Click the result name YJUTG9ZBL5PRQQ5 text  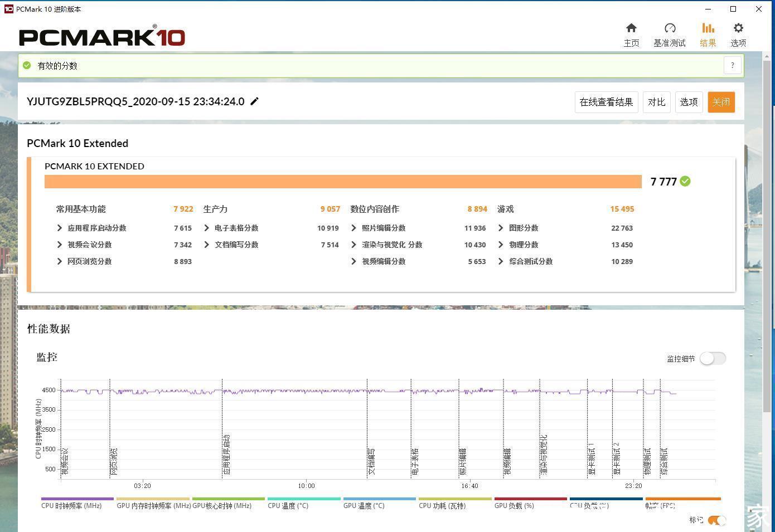tap(135, 101)
